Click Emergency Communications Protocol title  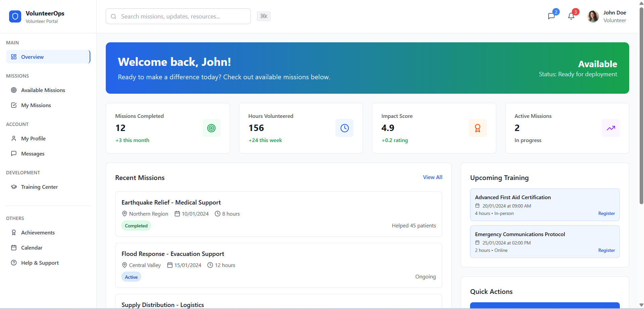click(x=520, y=234)
